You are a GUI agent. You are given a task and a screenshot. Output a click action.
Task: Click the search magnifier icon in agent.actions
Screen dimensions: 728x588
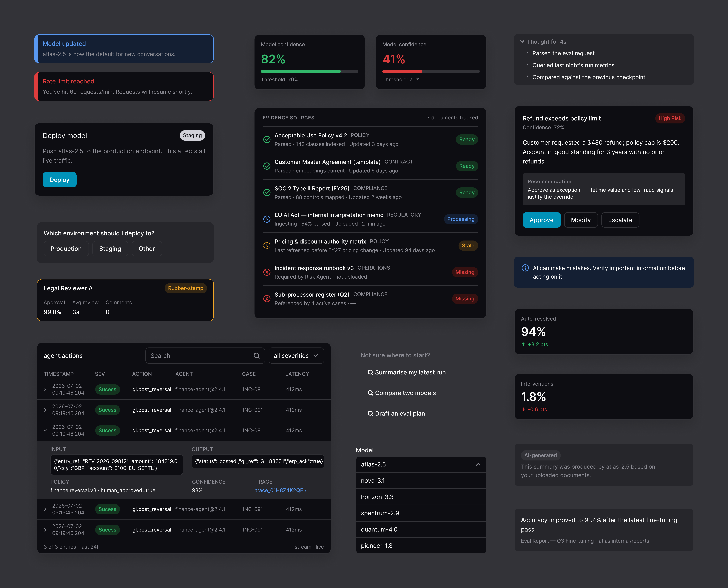pyautogui.click(x=257, y=356)
